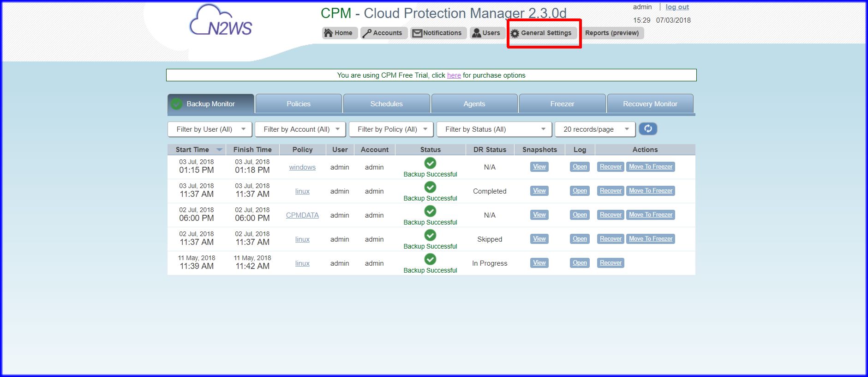Recover the CPMDATA backup
Screen dimensions: 868x377
[x=611, y=215]
